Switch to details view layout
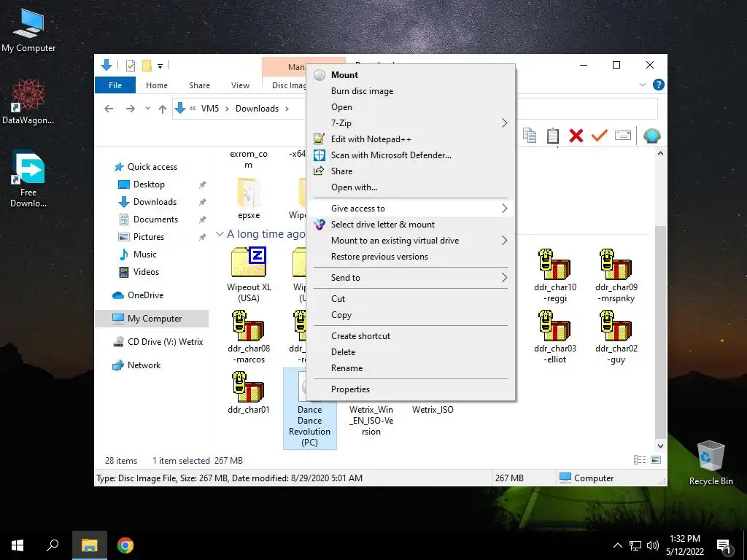Viewport: 747px width, 560px height. (x=639, y=460)
